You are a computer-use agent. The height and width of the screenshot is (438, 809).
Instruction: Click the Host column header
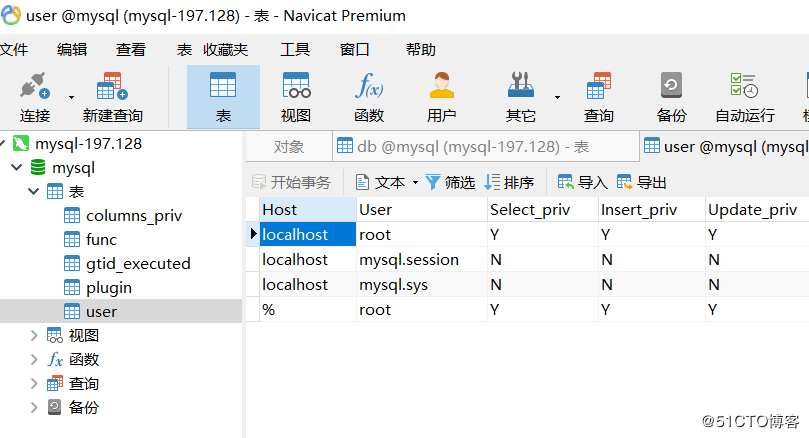coord(308,209)
